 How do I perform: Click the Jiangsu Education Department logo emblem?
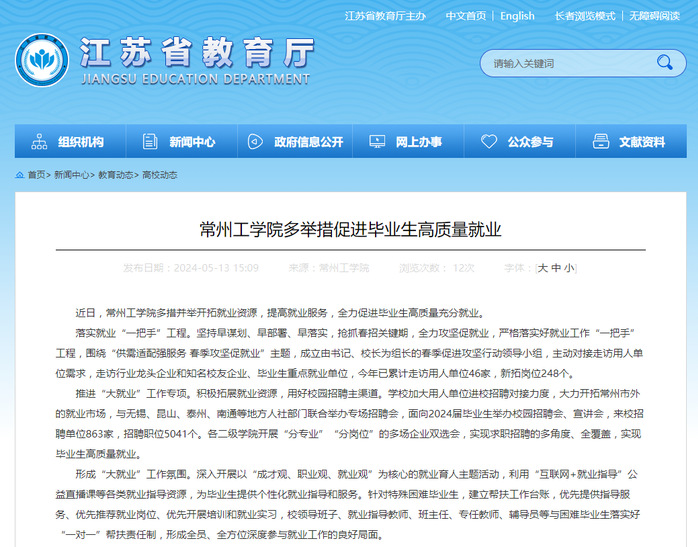pos(42,60)
